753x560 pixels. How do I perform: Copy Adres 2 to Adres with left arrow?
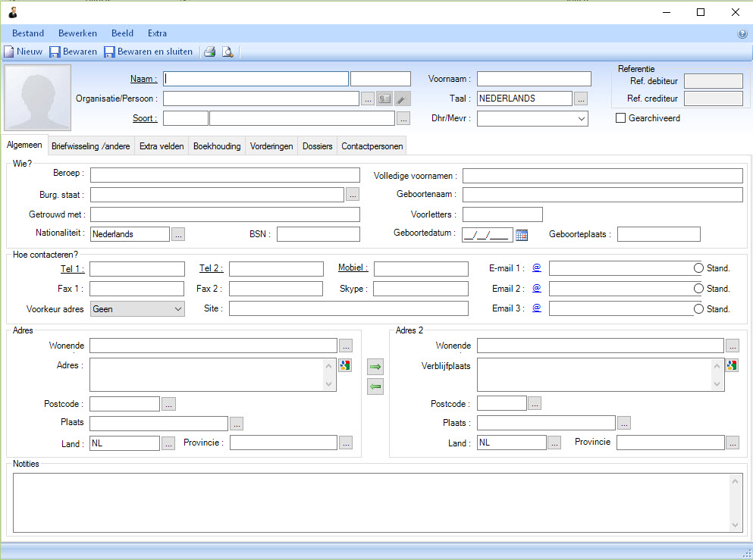pyautogui.click(x=375, y=386)
